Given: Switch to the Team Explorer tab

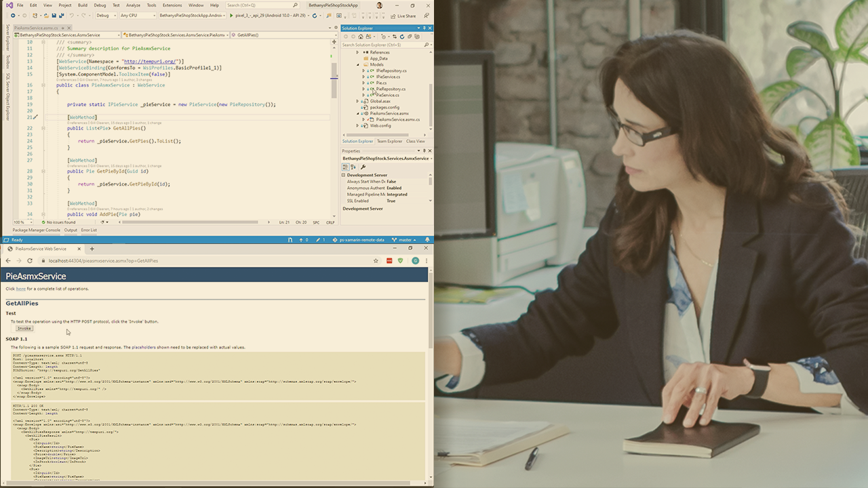Looking at the screenshot, I should pyautogui.click(x=389, y=142).
